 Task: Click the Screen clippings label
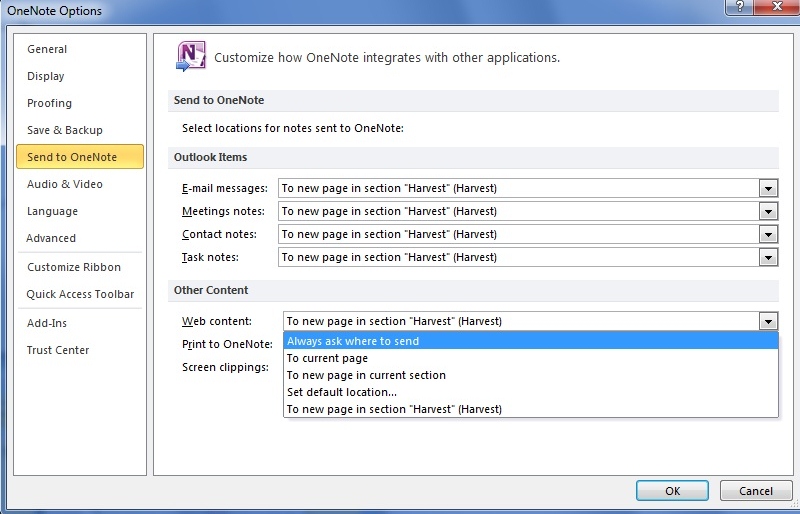(226, 367)
